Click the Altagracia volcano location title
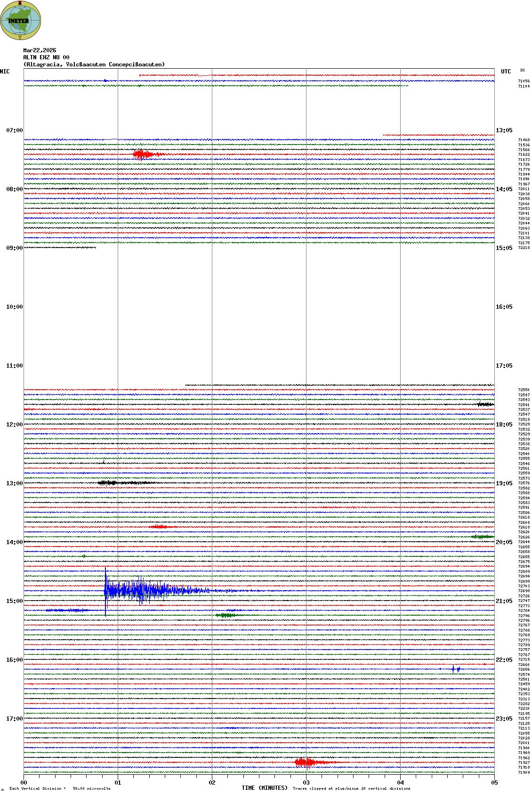The image size is (532, 795). point(94,64)
